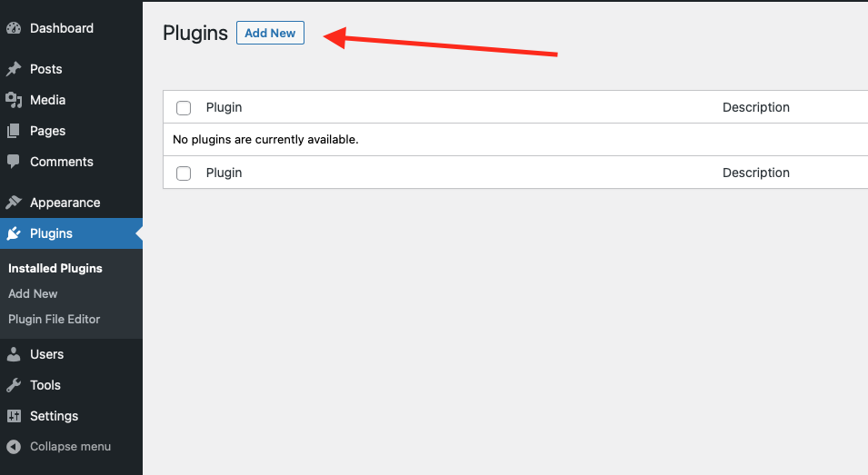Click the Dashboard gauge icon
This screenshot has height=475, width=868.
click(x=14, y=28)
